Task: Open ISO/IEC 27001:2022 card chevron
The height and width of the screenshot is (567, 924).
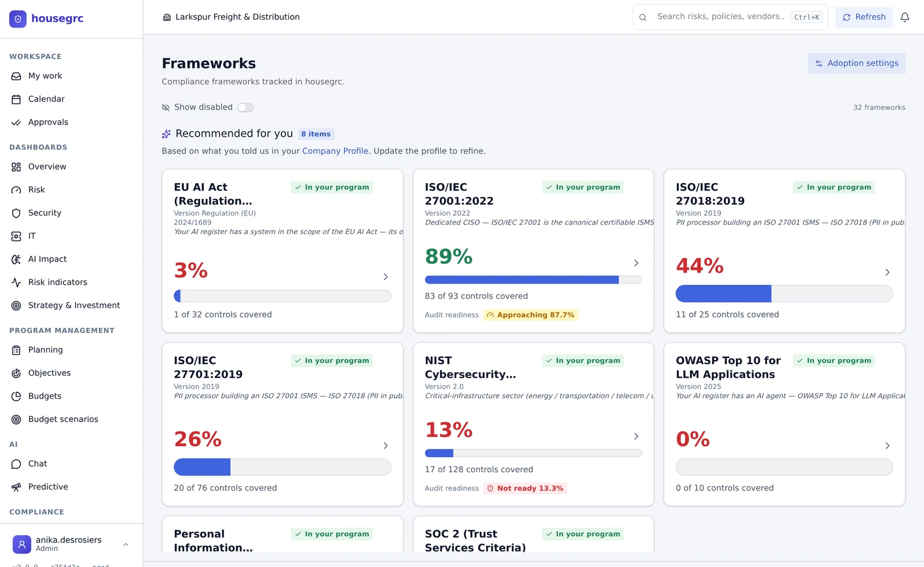Action: (636, 263)
